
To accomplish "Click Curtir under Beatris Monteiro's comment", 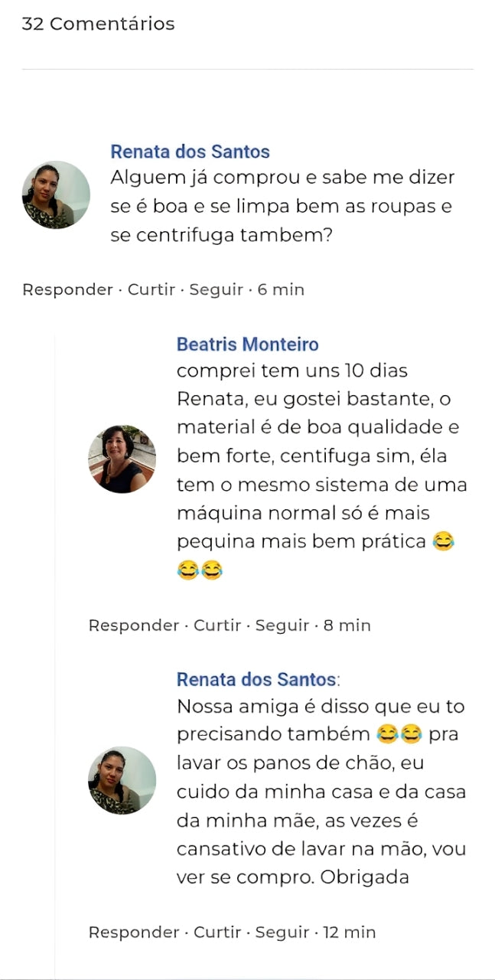I will [x=216, y=626].
